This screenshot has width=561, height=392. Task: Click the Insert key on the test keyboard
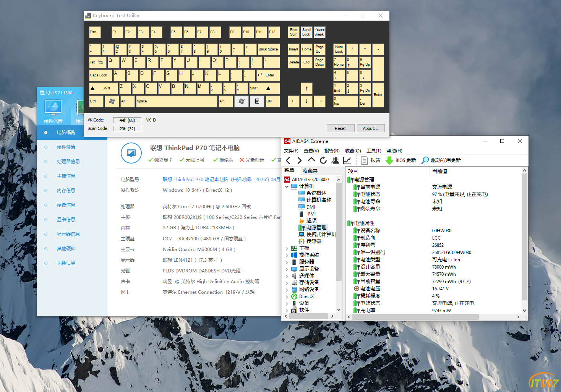pyautogui.click(x=293, y=49)
